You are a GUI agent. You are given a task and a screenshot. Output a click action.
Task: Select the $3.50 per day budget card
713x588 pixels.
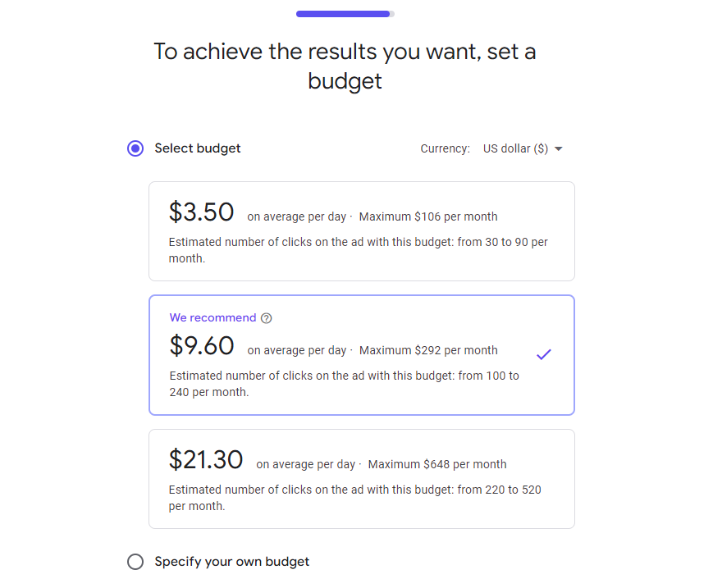(x=361, y=231)
